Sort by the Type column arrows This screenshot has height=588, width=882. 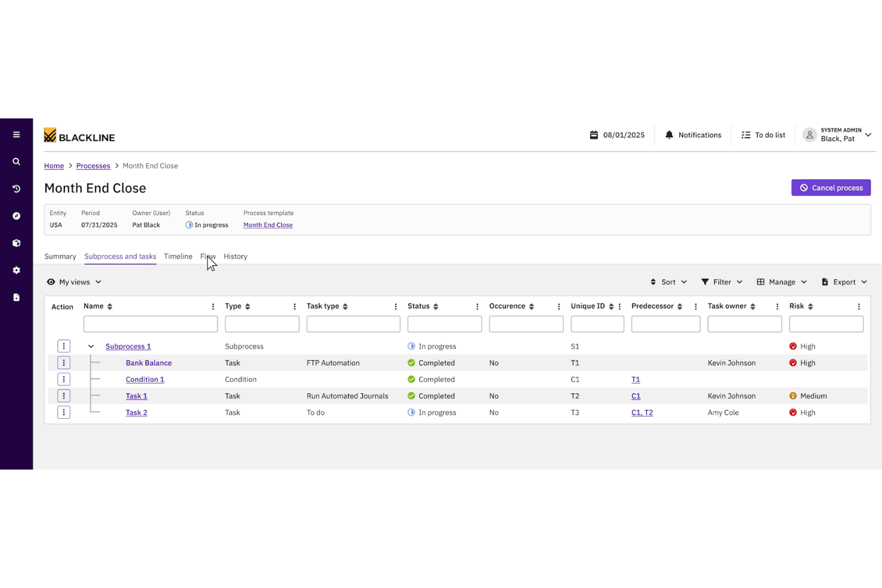[x=247, y=306]
